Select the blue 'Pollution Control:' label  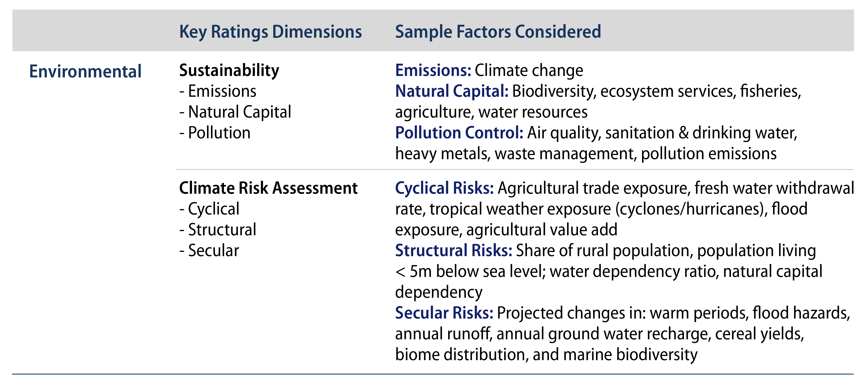[x=459, y=133]
